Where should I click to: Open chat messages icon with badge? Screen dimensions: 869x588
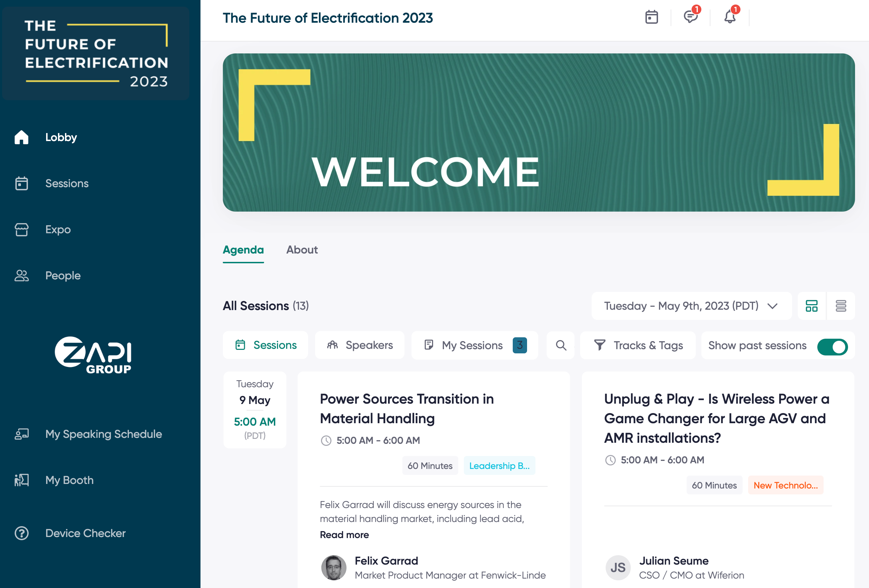(x=690, y=17)
